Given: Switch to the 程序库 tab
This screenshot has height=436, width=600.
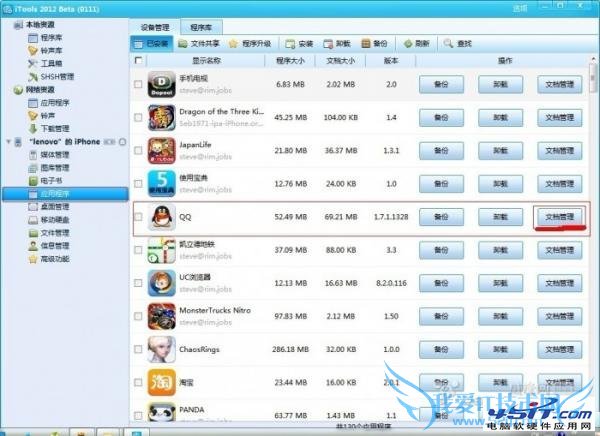Looking at the screenshot, I should pyautogui.click(x=201, y=28).
